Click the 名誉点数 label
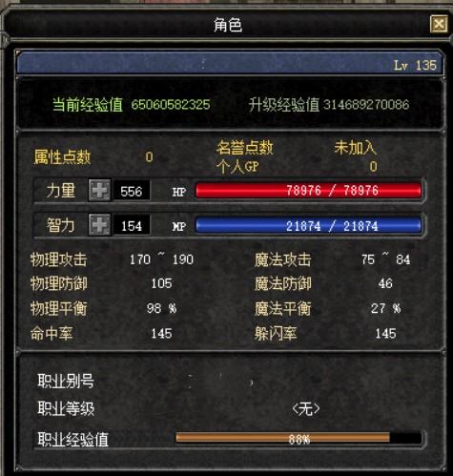 (x=245, y=148)
